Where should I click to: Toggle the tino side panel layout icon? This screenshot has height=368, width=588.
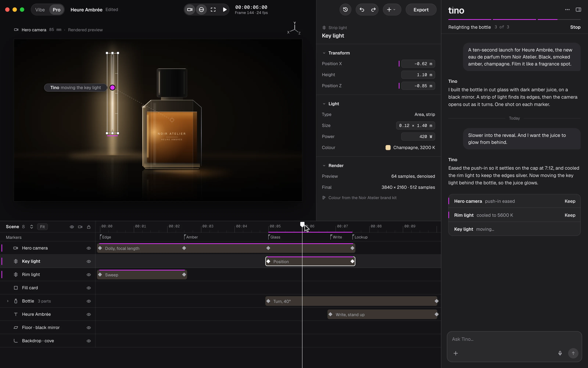coord(578,10)
